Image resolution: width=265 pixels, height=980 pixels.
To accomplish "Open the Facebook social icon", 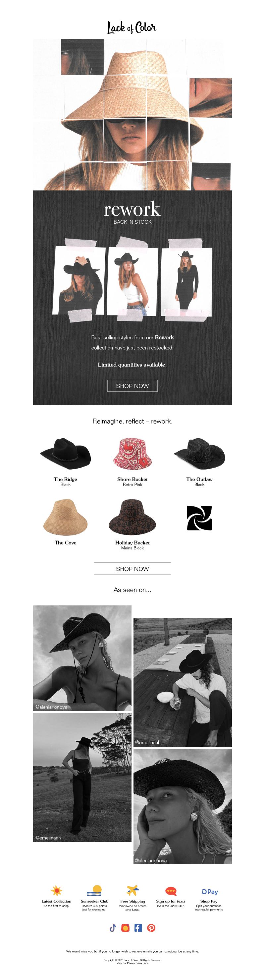I will coord(138,928).
